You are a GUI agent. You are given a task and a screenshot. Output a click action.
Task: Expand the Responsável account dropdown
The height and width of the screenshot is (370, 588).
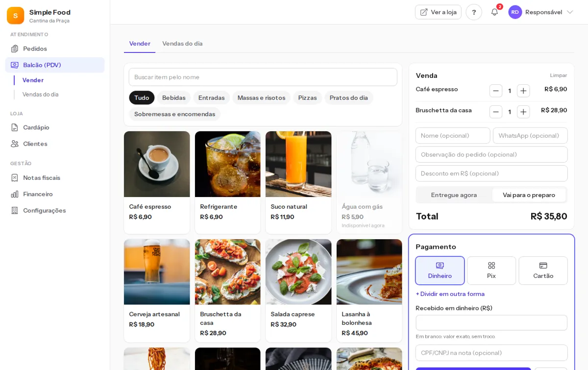541,12
